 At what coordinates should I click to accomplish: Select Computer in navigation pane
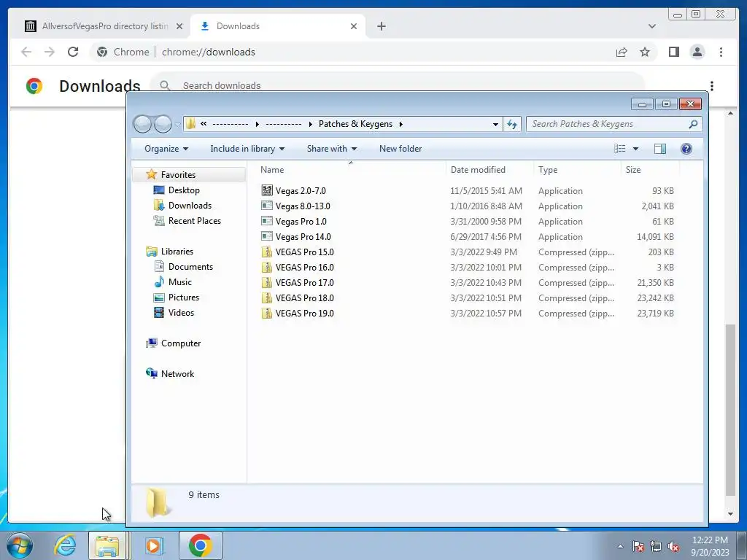tap(181, 343)
